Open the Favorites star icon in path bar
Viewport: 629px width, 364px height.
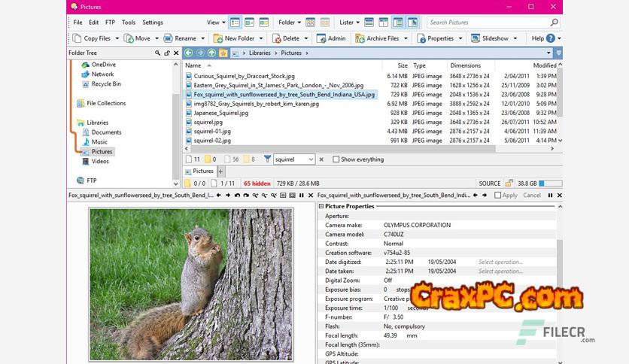click(x=223, y=53)
